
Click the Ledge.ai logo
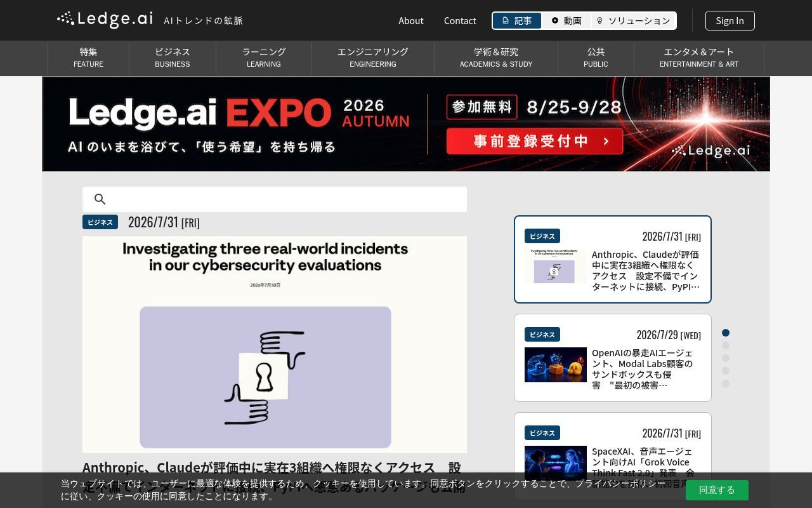point(105,20)
